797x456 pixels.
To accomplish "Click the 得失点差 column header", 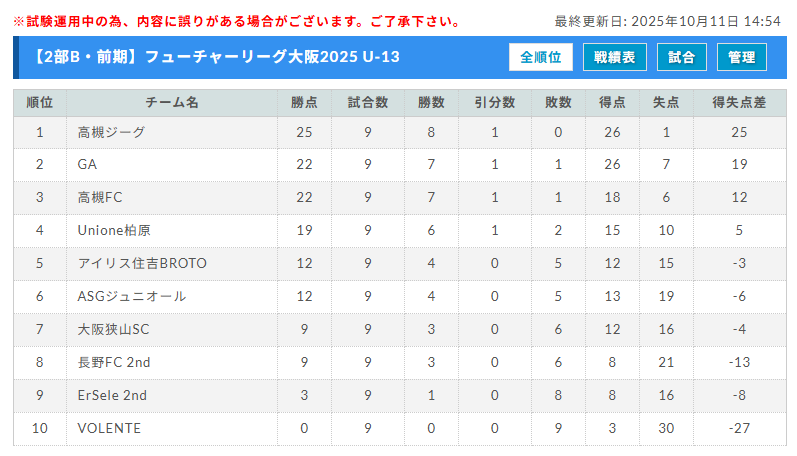I will click(739, 103).
